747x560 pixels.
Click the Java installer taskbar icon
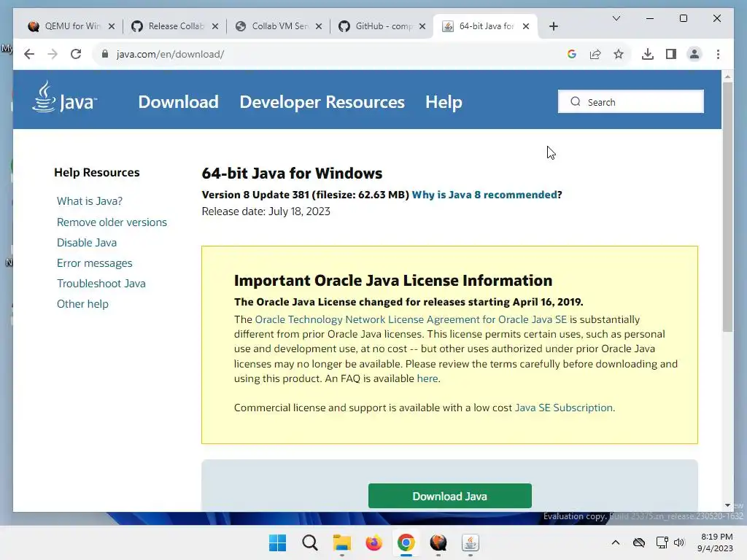pyautogui.click(x=471, y=542)
